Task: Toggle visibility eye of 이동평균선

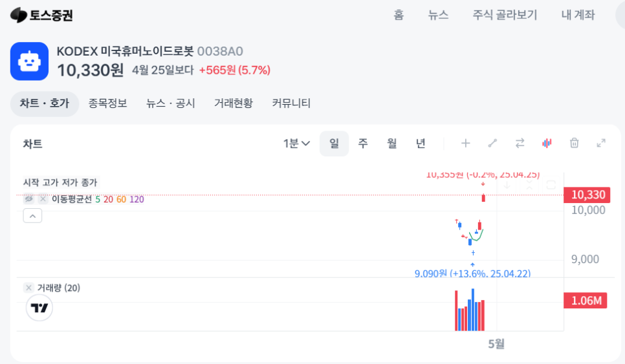Action: click(x=28, y=198)
